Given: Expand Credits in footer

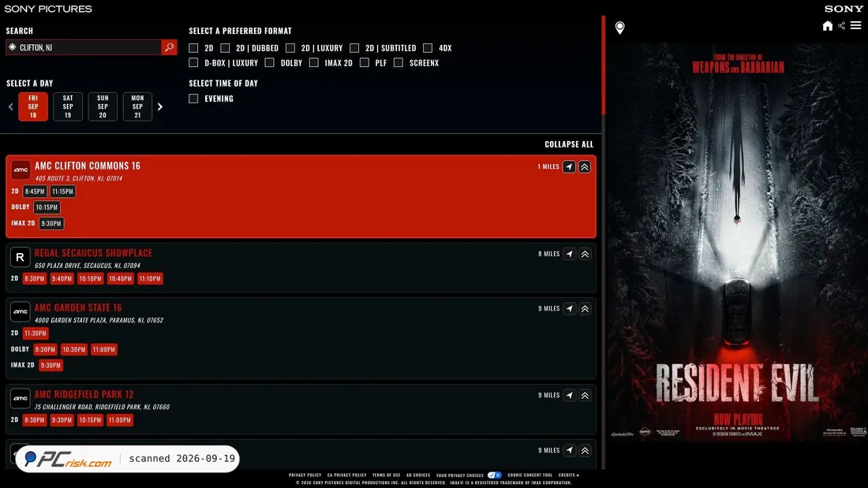Looking at the screenshot, I should [568, 475].
